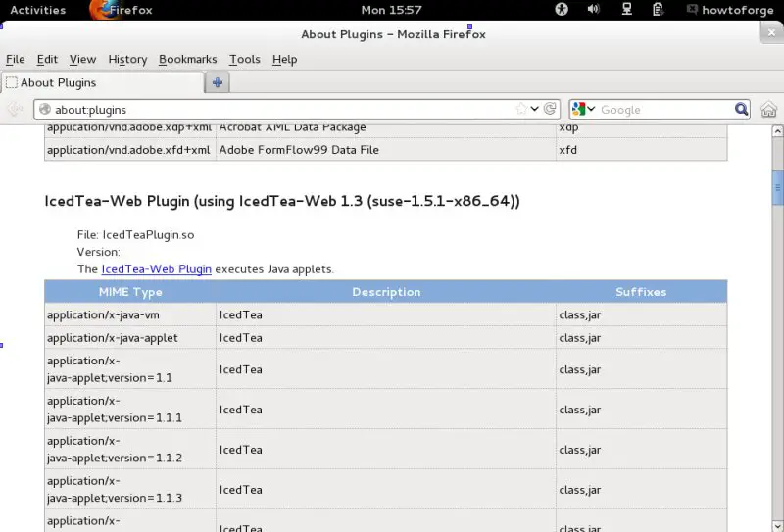This screenshot has height=532, width=784.
Task: Open the network connection icon
Action: (x=626, y=9)
